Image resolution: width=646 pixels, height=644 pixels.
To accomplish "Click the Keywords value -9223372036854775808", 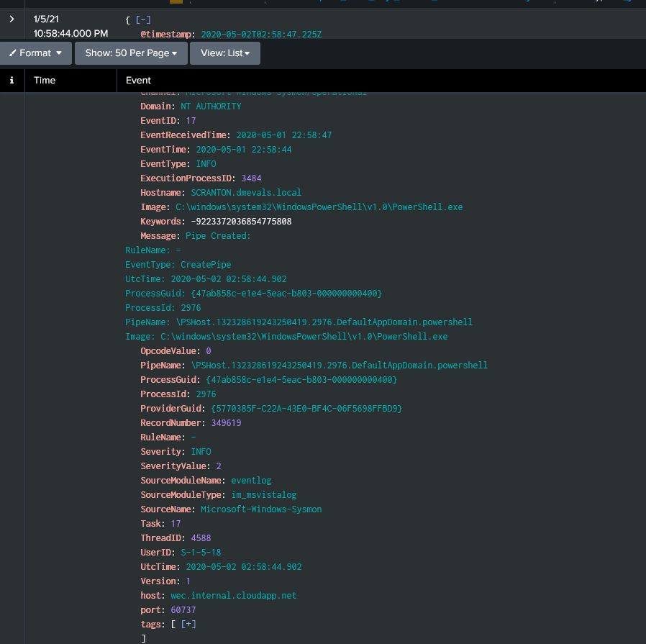I will click(x=241, y=222).
